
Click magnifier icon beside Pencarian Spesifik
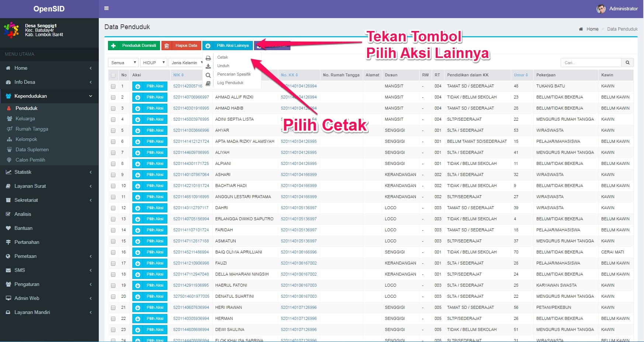point(208,75)
